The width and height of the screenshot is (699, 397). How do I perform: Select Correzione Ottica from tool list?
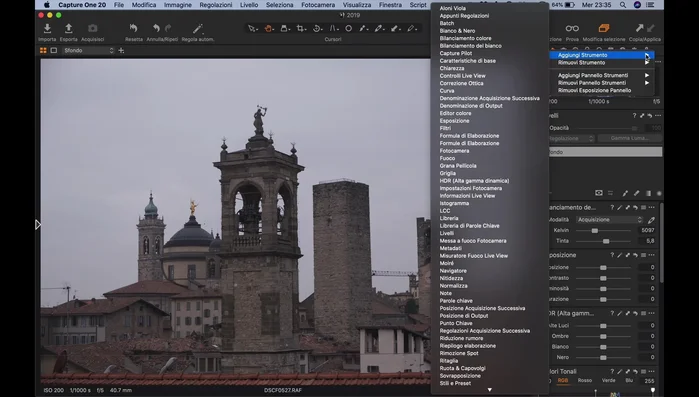click(x=461, y=83)
